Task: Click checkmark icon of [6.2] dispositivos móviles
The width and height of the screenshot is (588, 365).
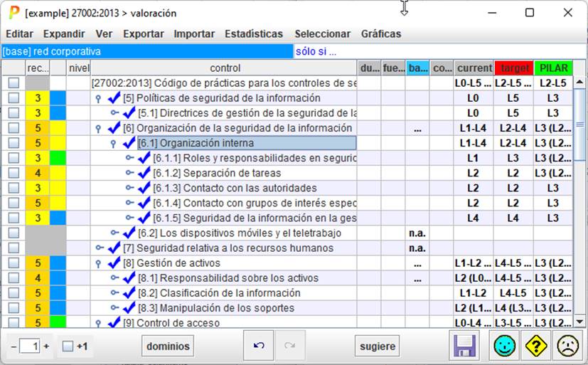Action: point(129,233)
